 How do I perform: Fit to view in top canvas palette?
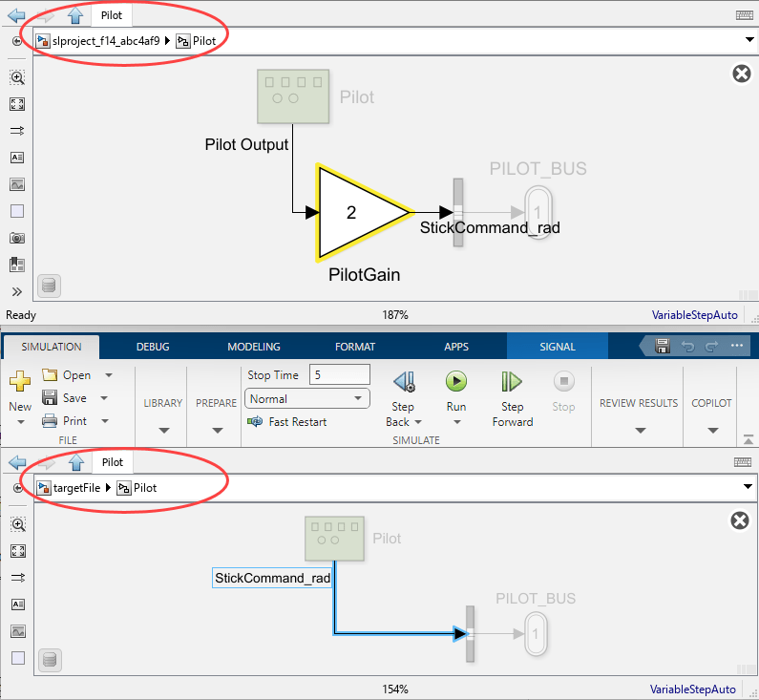pos(17,104)
